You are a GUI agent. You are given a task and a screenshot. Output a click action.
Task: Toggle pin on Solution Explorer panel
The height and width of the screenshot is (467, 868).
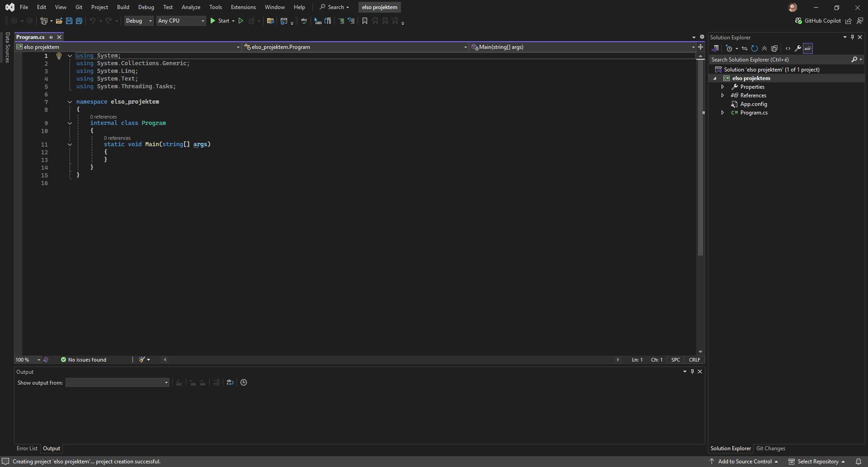click(x=852, y=37)
